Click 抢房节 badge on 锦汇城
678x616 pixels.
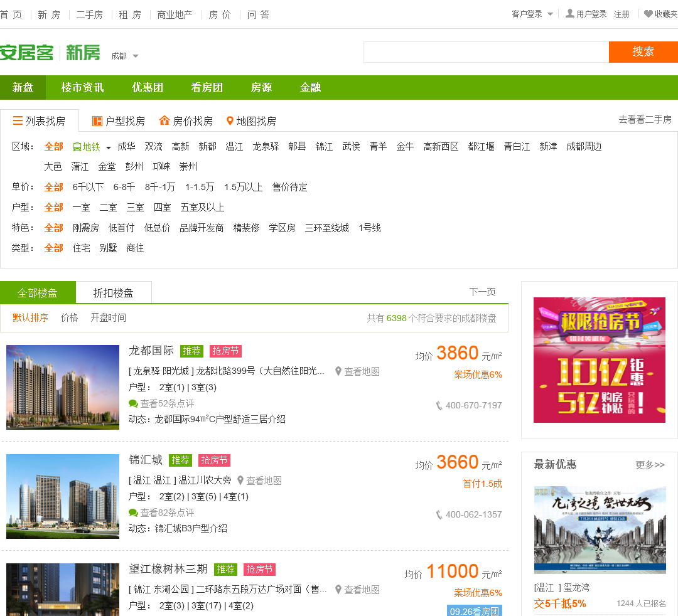pos(215,460)
